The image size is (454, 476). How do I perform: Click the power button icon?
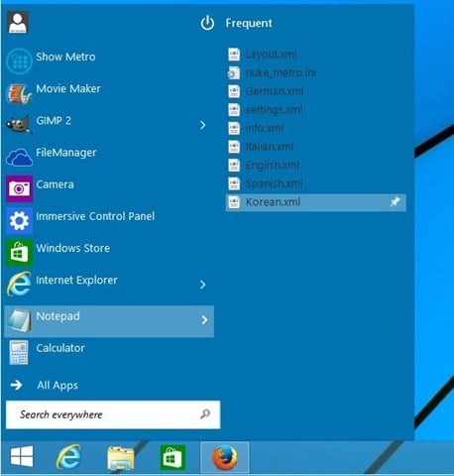coord(207,23)
